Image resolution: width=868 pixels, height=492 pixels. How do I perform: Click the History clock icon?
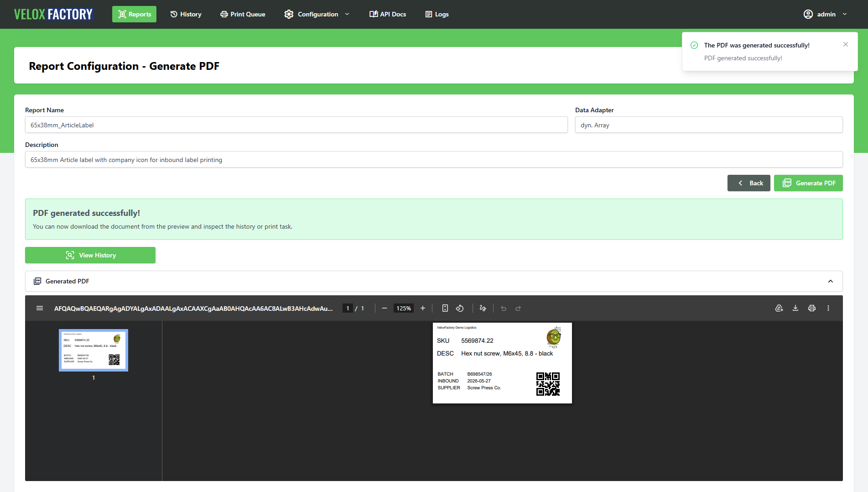click(174, 14)
